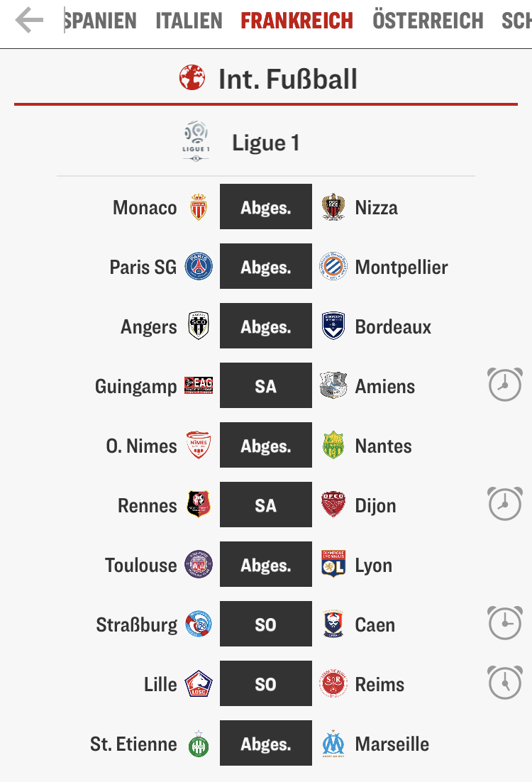Click the Montpellier team name

coord(401,268)
